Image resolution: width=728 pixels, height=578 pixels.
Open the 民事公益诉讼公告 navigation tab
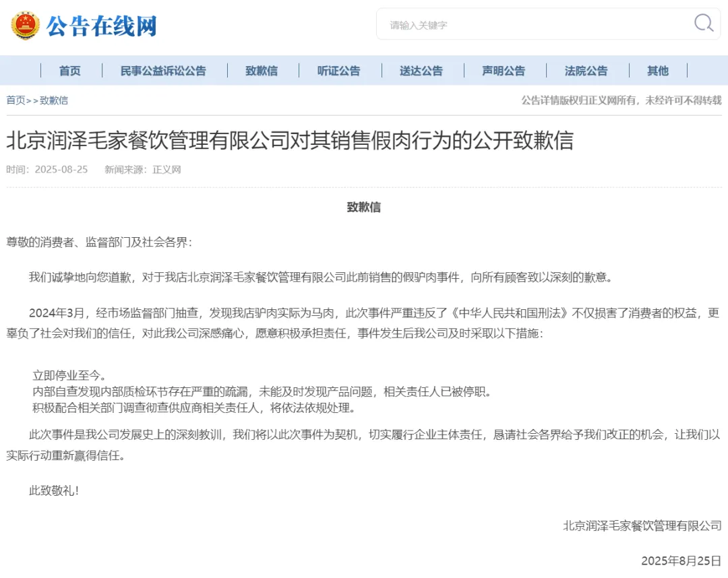point(163,71)
